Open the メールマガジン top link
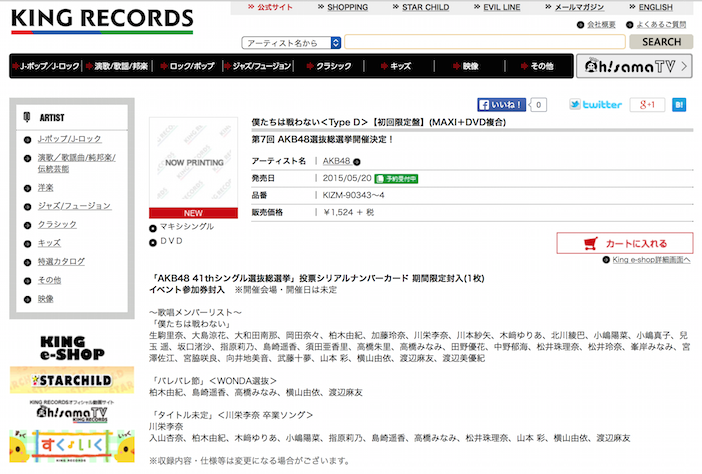This screenshot has width=702, height=474. pyautogui.click(x=579, y=7)
